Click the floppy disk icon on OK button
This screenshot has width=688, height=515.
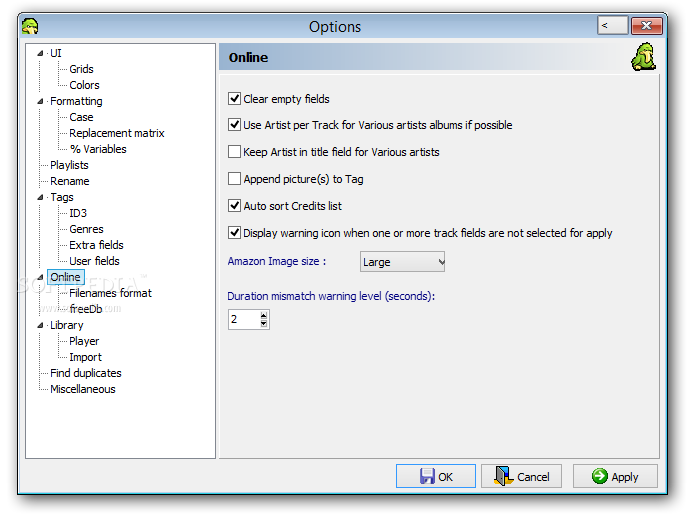pyautogui.click(x=427, y=476)
